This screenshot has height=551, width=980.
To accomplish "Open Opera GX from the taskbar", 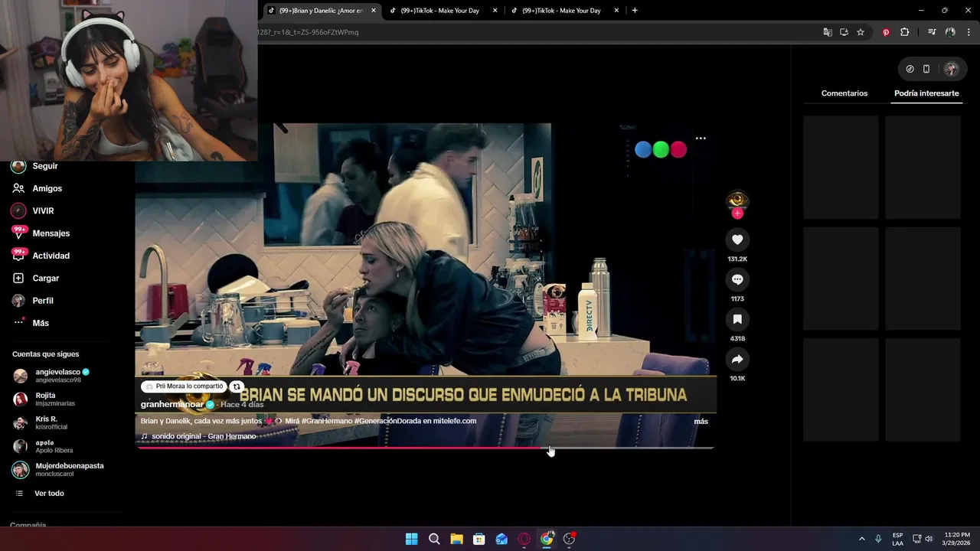I will click(x=524, y=539).
